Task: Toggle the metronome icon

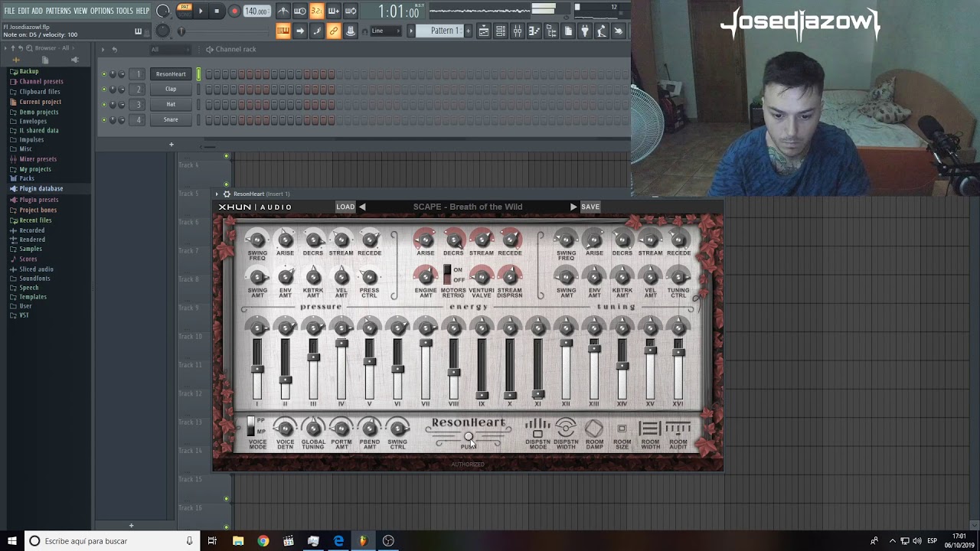Action: point(283,11)
